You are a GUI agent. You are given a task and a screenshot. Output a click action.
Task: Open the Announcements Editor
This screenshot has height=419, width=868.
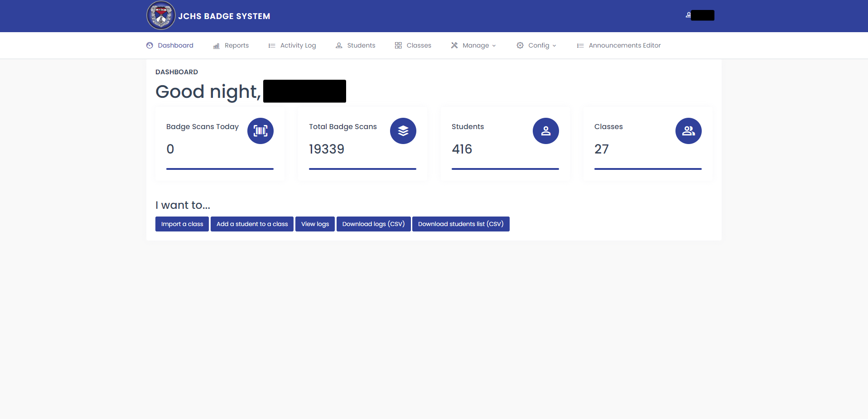coord(624,45)
